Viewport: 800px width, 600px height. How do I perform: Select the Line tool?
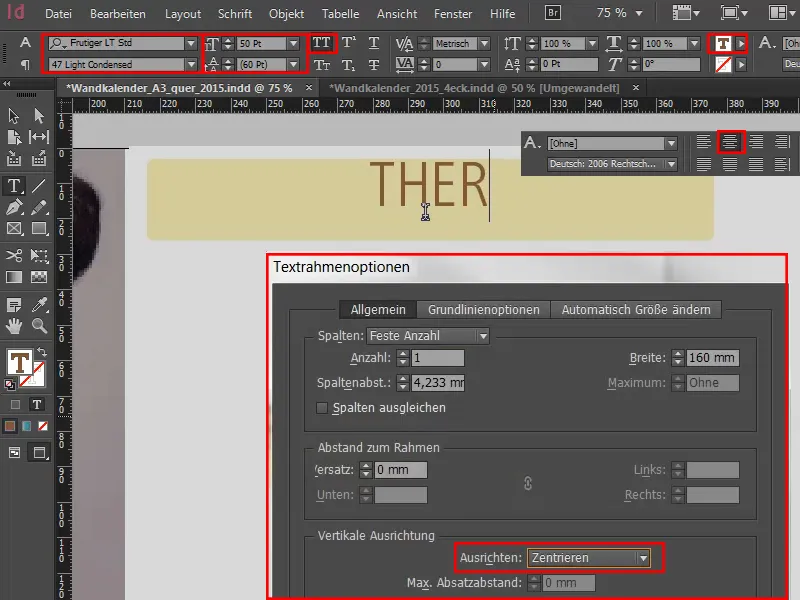pos(39,186)
